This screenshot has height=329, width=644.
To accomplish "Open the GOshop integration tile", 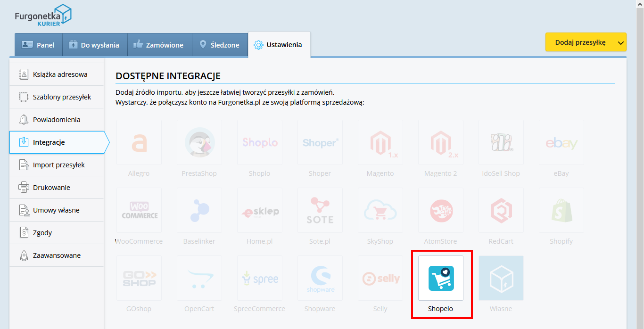I will pos(139,278).
